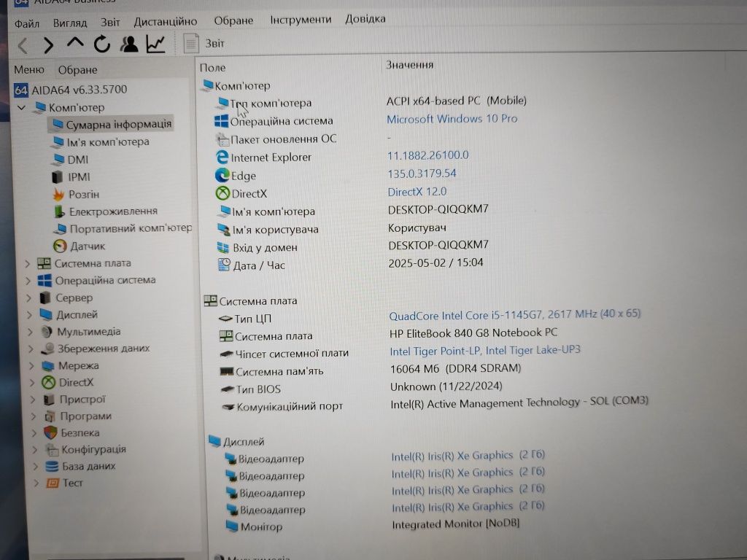This screenshot has width=747, height=560.
Task: Click the Пристрої devices icon in tree
Action: 49,399
